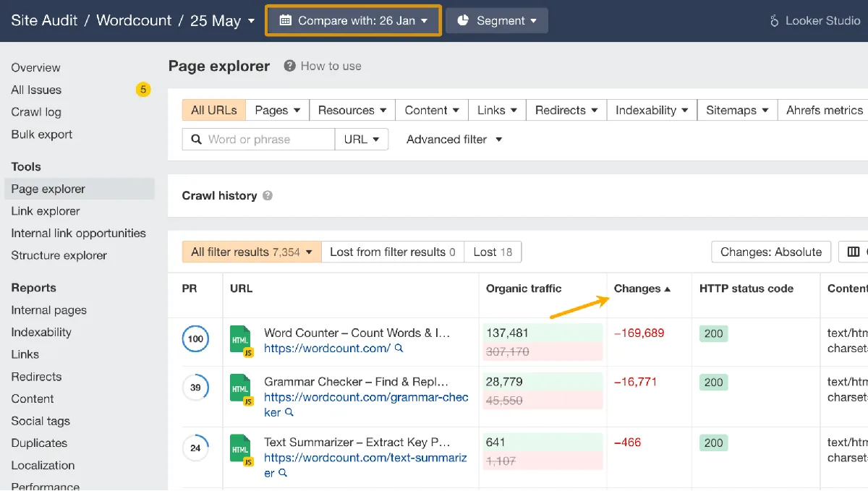Open the URL search scope dropdown

click(362, 140)
